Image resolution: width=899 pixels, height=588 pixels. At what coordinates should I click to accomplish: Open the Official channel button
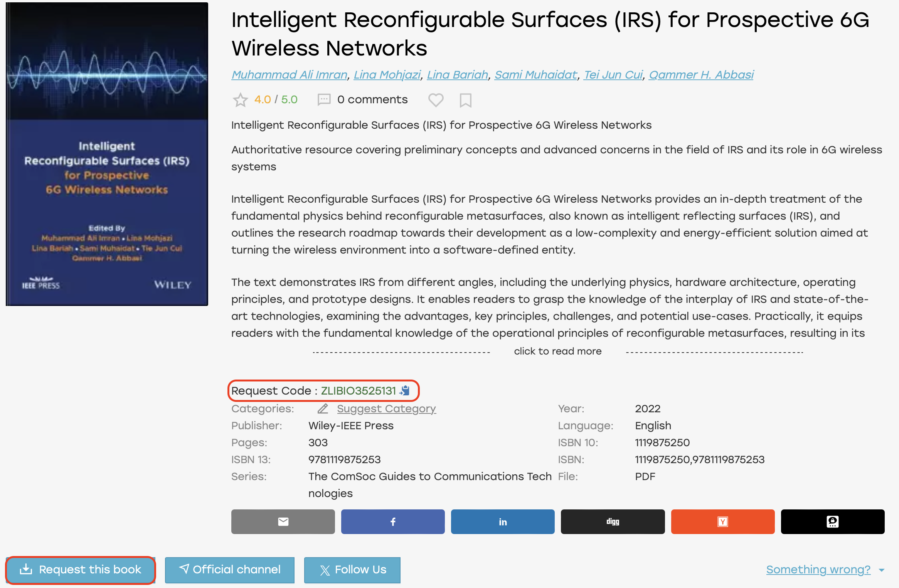point(230,570)
